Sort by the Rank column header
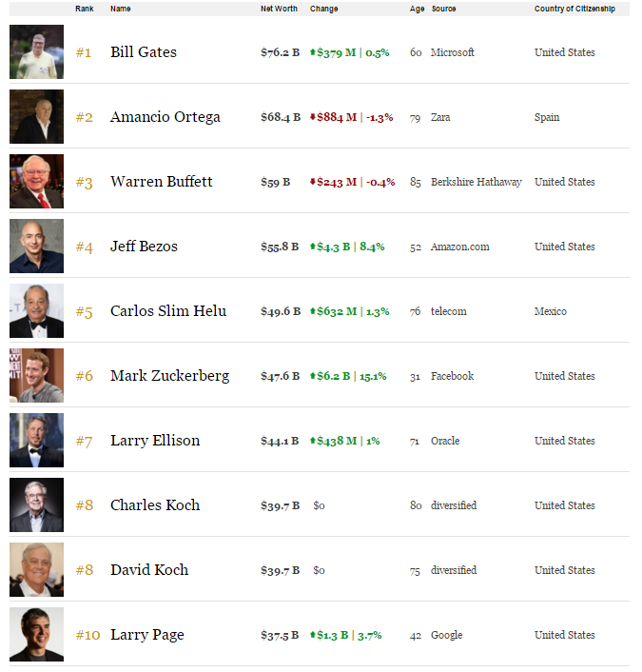This screenshot has width=642, height=672. 85,9
